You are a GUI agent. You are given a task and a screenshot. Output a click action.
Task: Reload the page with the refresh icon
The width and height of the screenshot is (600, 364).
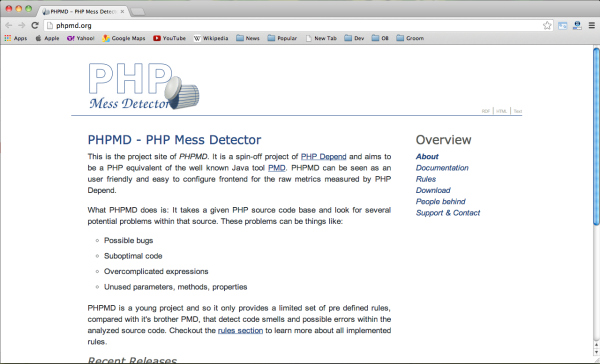click(35, 25)
